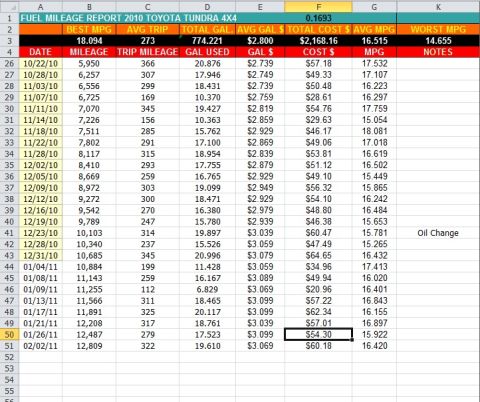Click best MPG value 18.094
Image resolution: width=480 pixels, height=402 pixels.
click(89, 41)
